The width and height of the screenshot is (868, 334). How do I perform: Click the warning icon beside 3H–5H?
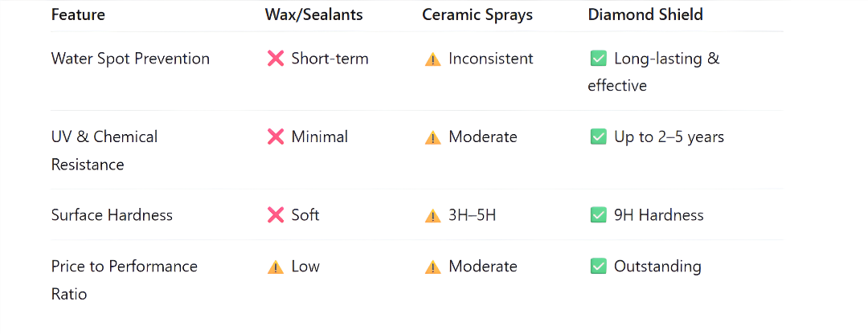pos(432,215)
